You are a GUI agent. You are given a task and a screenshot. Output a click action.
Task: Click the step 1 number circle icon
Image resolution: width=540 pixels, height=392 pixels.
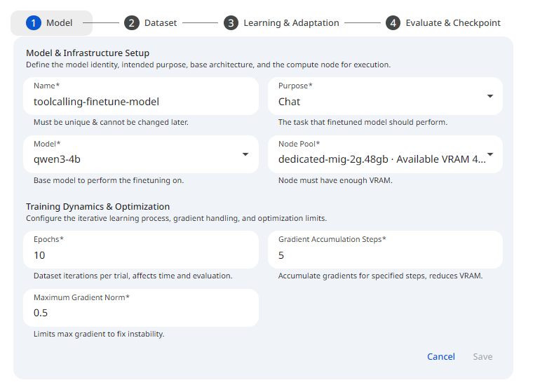pos(34,23)
